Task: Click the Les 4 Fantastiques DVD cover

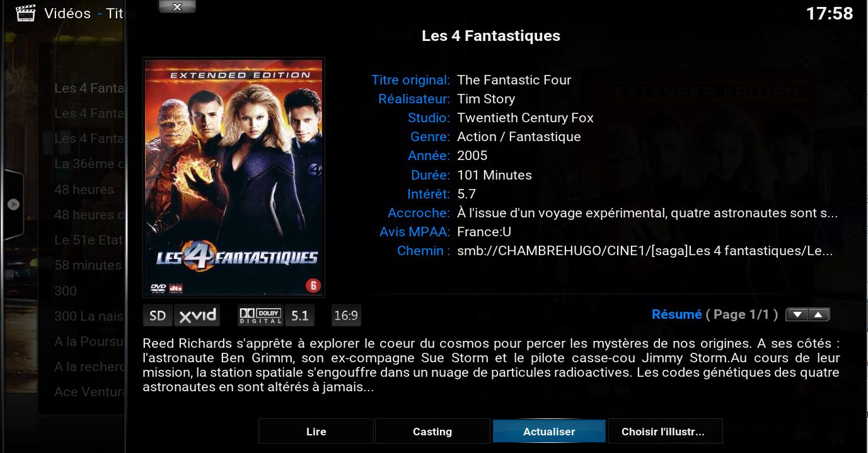Action: 234,177
